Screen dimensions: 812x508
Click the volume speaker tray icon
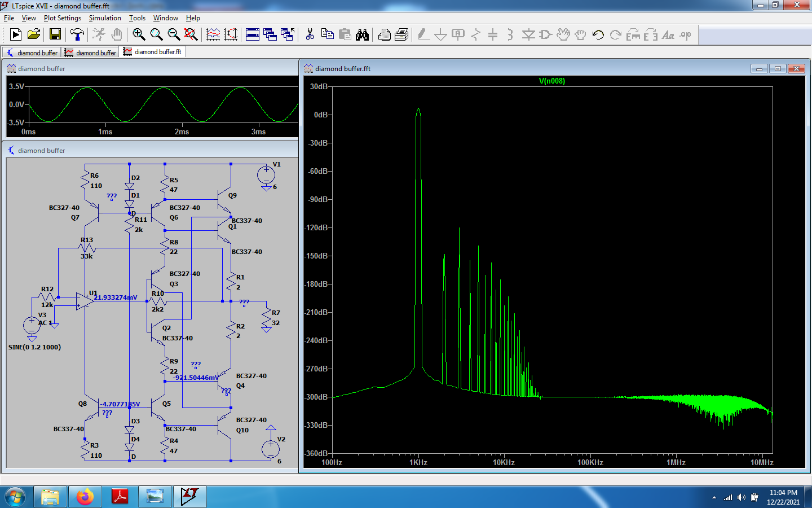pos(741,497)
